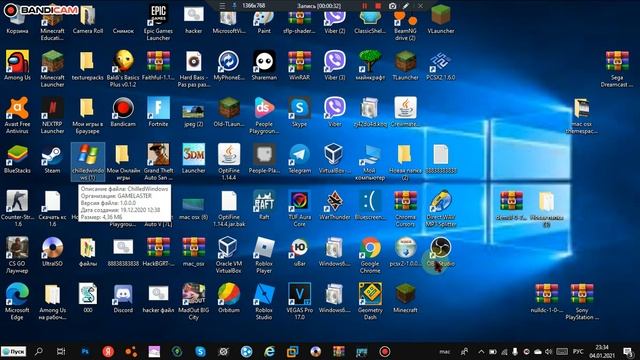Viewport: 640px width, 360px height.
Task: Open the PCSX2 1.6.0 shortcut
Action: click(440, 65)
